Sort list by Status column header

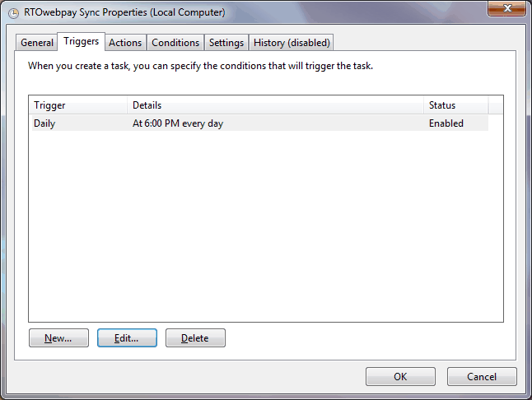click(455, 105)
